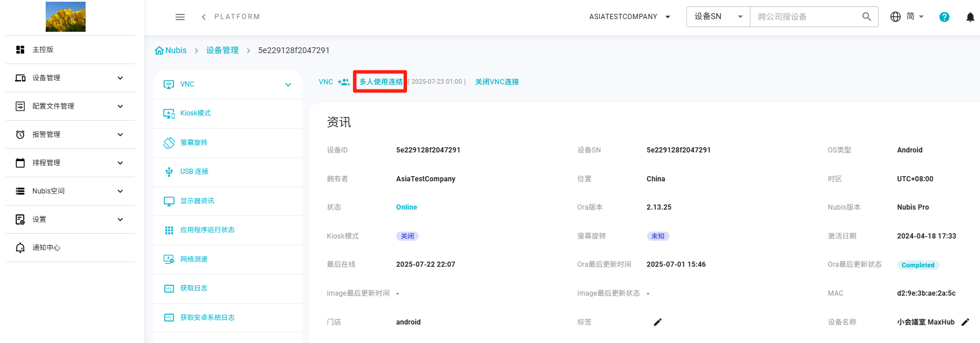
Task: Open 通知中心 in the sidebar
Action: click(70, 248)
